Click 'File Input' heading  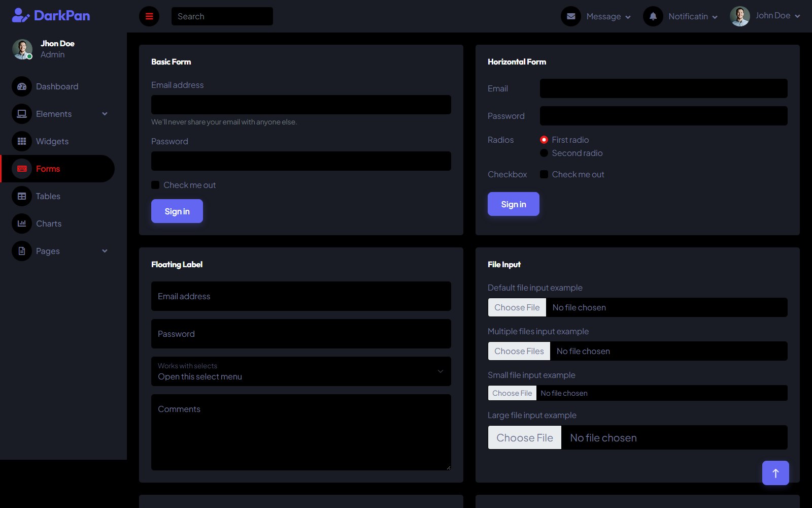tap(504, 264)
